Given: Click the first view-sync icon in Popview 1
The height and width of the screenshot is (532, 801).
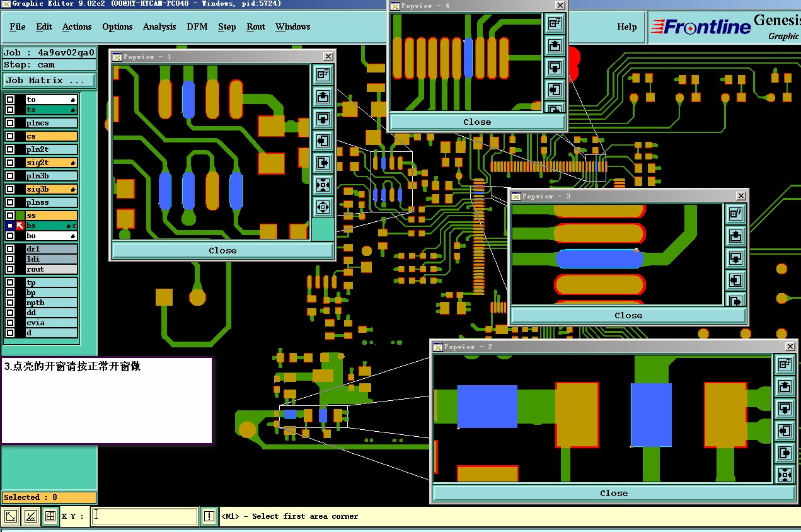Looking at the screenshot, I should 323,74.
